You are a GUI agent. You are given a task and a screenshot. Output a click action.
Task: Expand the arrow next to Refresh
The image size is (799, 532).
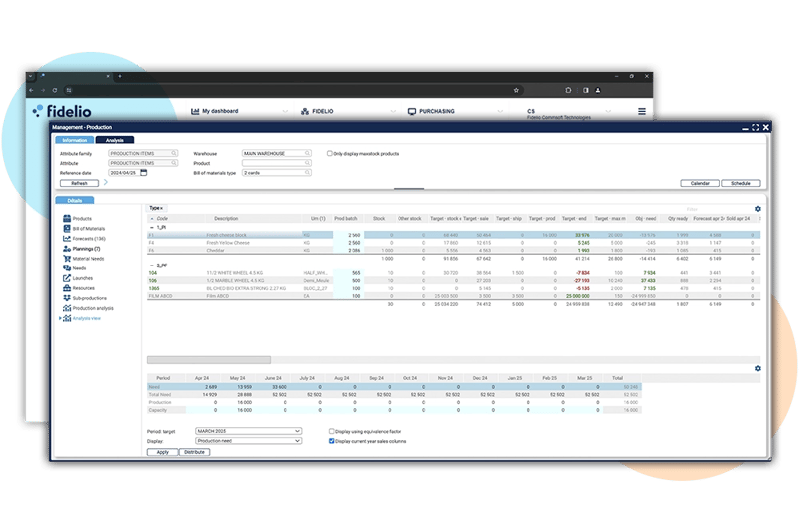[106, 183]
